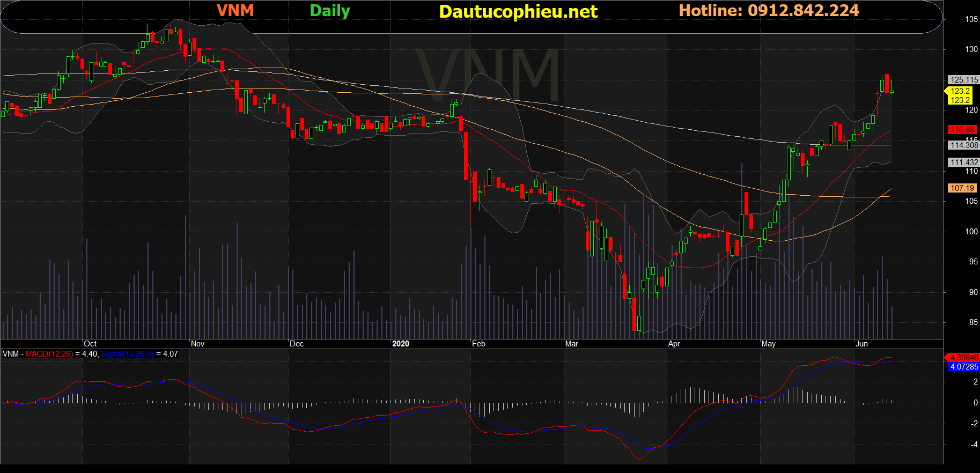Image resolution: width=980 pixels, height=473 pixels.
Task: Click the Jun month marker on timeline
Action: (x=861, y=344)
